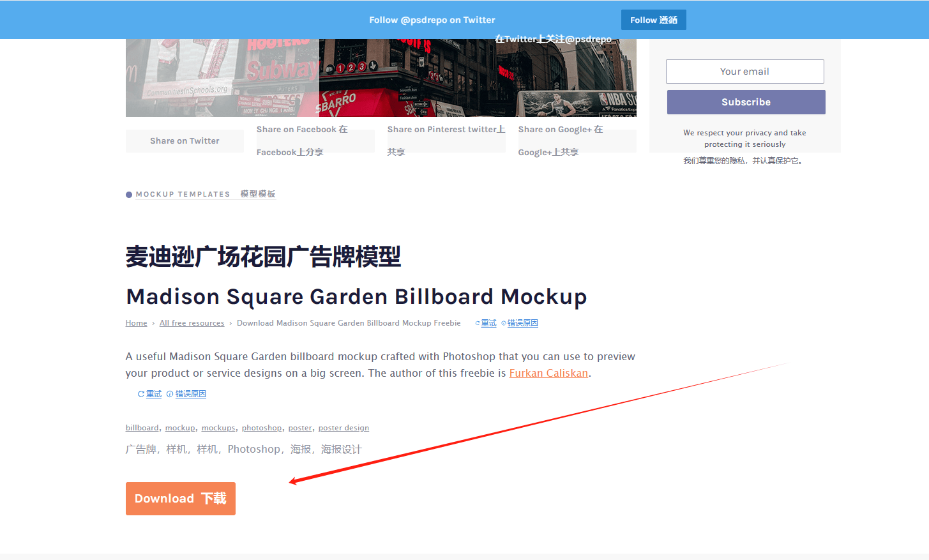Select the billboard tag

(142, 428)
